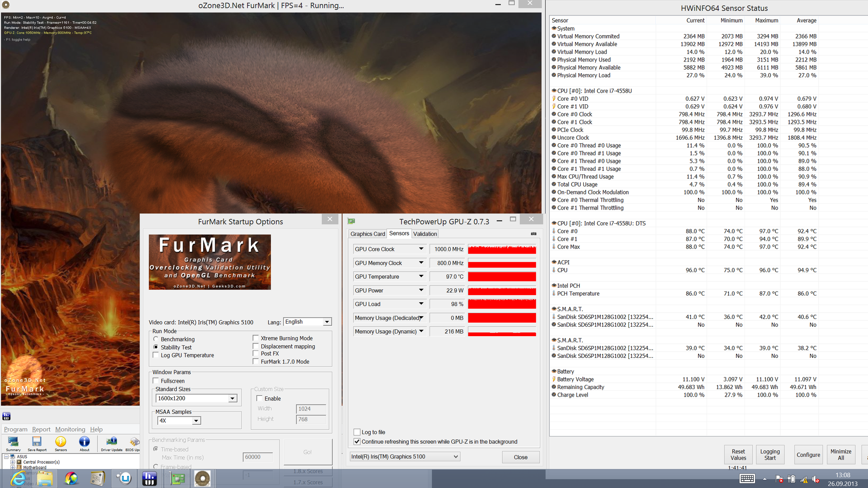Click Reset Values button

pos(738,455)
